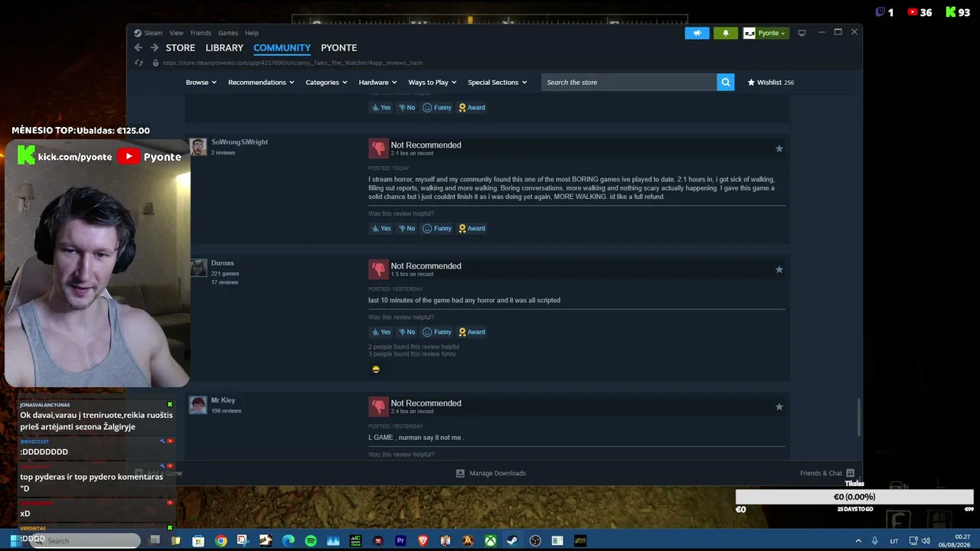Open the Help menu

[x=252, y=33]
